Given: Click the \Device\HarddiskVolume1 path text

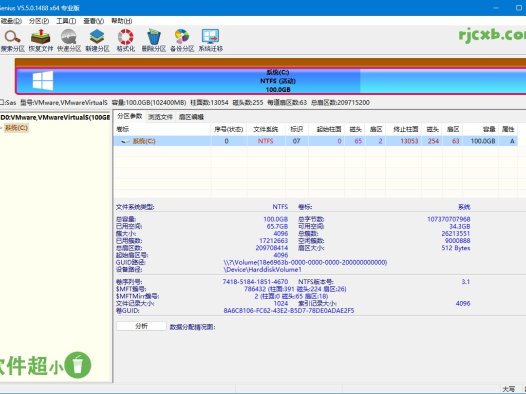Looking at the screenshot, I should (x=263, y=270).
